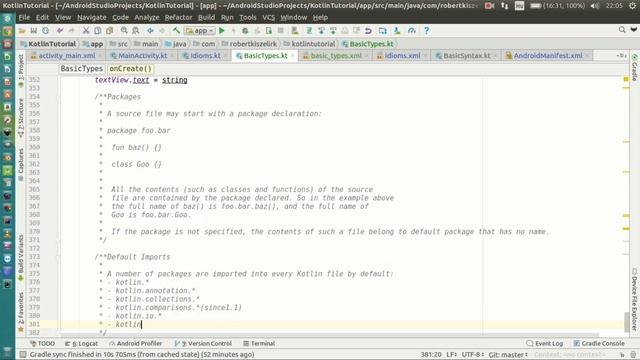Viewport: 640px width, 360px height.
Task: Click the purple revert arrow icon
Action: (x=368, y=31)
